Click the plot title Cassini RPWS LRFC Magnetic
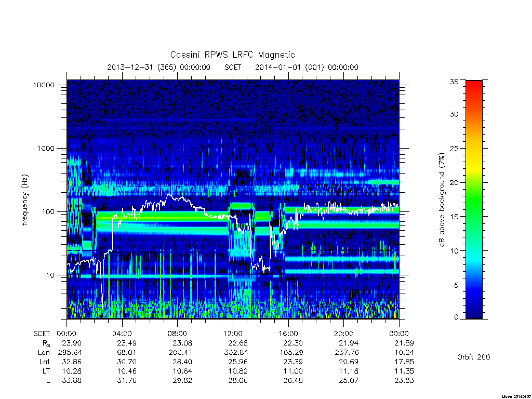This screenshot has height=399, width=532. point(232,55)
